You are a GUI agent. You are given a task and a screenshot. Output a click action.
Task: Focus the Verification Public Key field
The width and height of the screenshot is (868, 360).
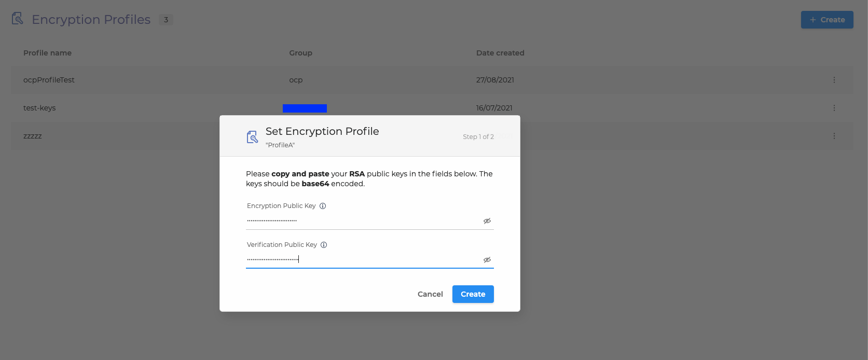click(x=363, y=259)
